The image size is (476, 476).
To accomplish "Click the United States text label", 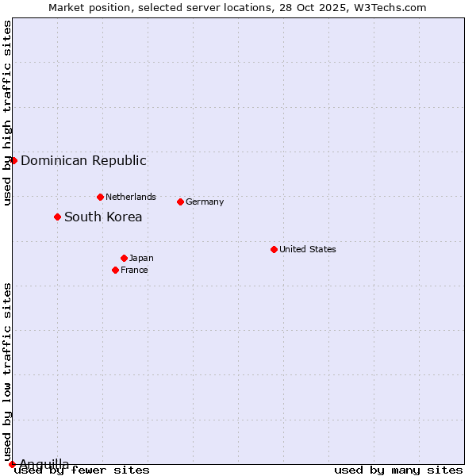I will [307, 249].
